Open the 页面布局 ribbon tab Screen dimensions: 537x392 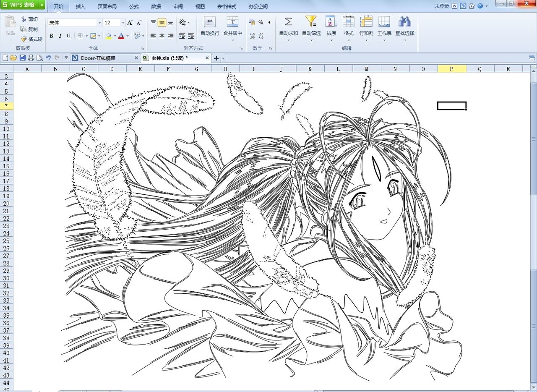pos(107,7)
